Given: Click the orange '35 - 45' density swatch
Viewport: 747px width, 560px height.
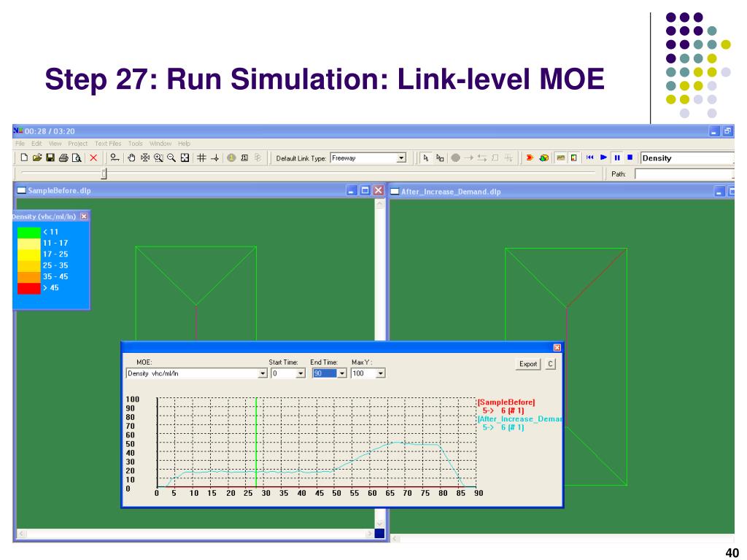Looking at the screenshot, I should click(x=28, y=276).
